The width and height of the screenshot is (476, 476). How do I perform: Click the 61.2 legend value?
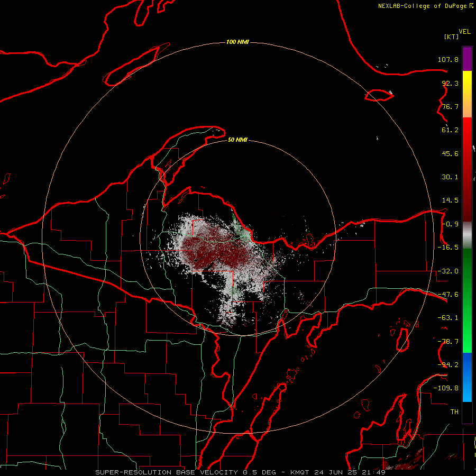coord(450,130)
